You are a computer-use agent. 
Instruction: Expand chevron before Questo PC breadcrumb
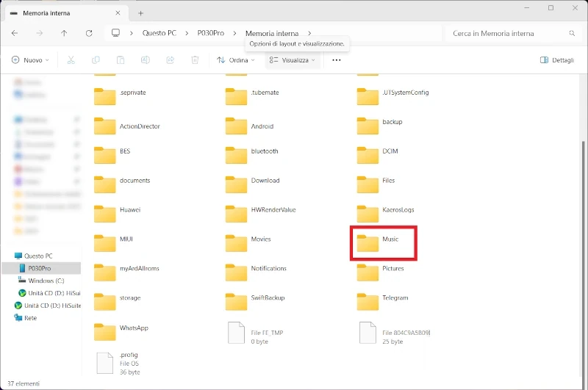pos(132,33)
